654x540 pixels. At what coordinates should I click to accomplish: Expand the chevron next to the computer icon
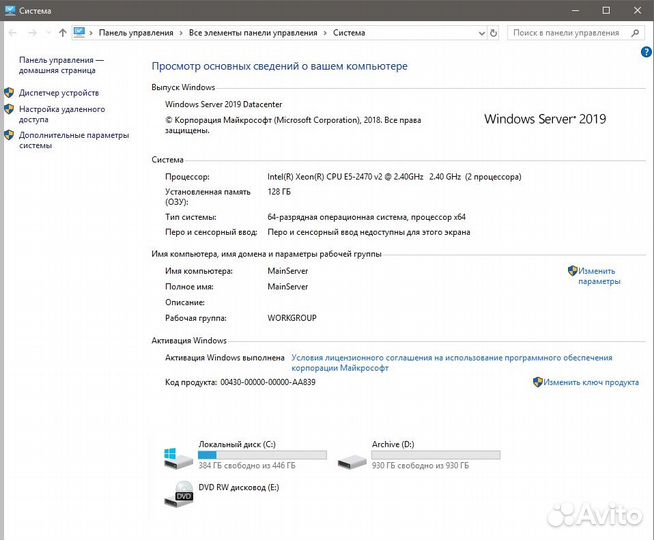click(91, 33)
